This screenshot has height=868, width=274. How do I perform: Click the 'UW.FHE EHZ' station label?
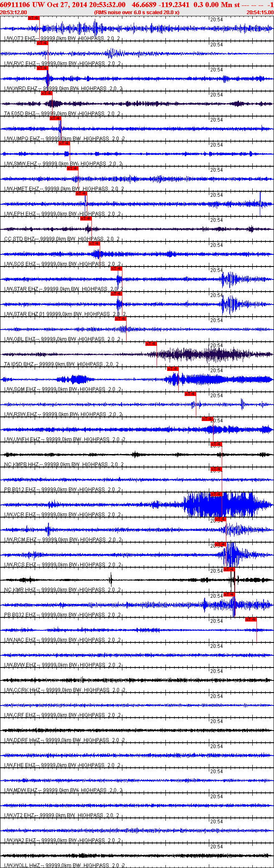[20, 765]
